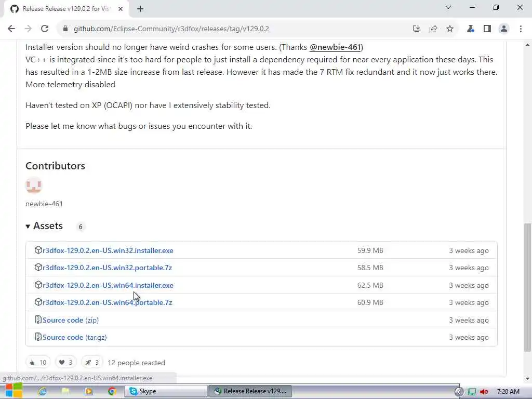The width and height of the screenshot is (532, 399).
Task: Click '12 people reacted' text
Action: point(137,363)
